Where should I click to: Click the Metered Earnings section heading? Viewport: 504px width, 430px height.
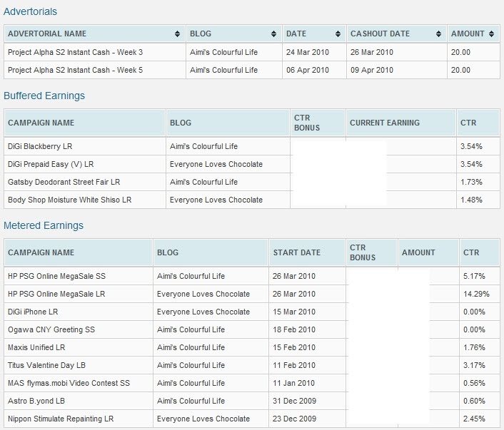(x=44, y=225)
